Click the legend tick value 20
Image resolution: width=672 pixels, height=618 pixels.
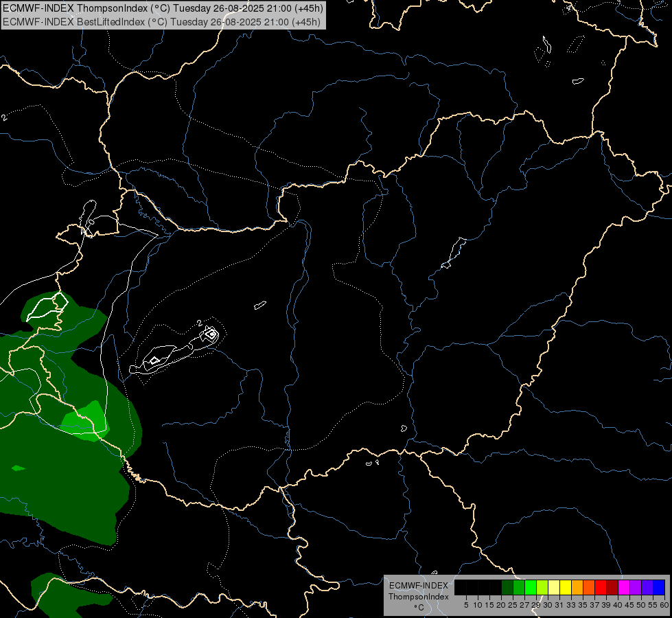click(x=501, y=605)
